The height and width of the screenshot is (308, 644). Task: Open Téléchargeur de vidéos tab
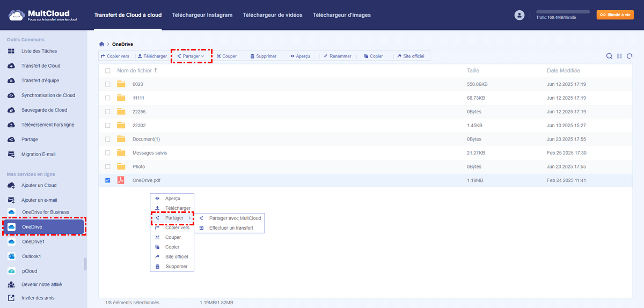[x=273, y=15]
